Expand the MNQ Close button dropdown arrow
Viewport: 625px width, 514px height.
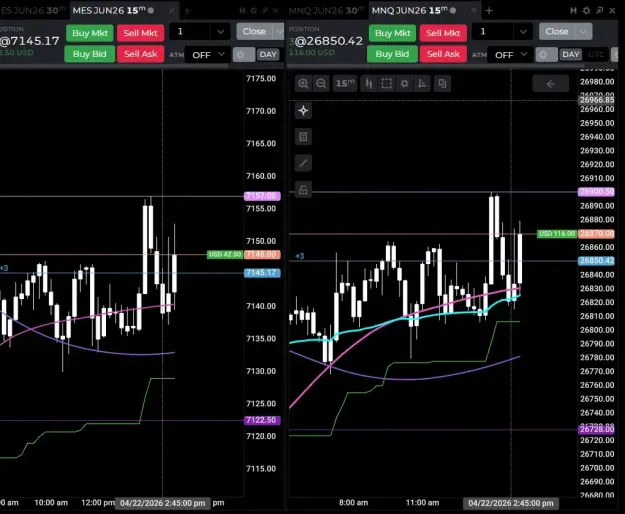click(583, 31)
